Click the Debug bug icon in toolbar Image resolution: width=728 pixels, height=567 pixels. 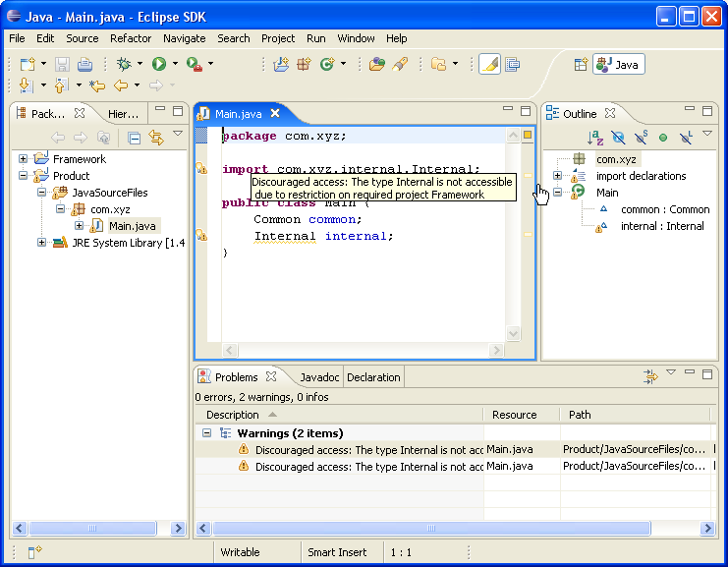[124, 64]
